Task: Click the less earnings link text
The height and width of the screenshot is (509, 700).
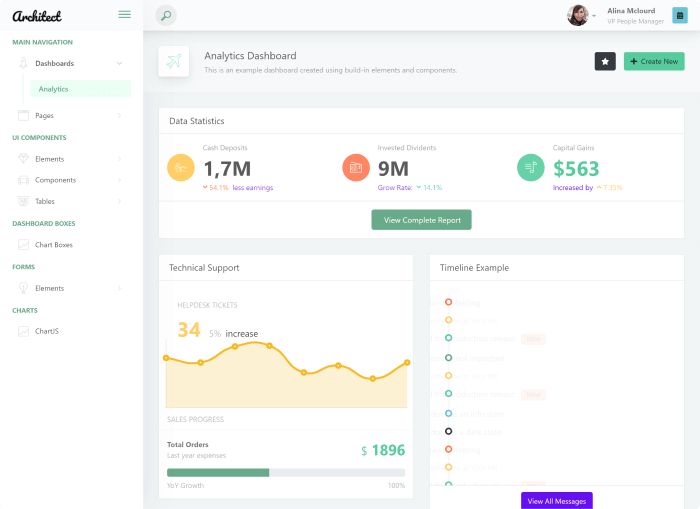Action: (253, 188)
